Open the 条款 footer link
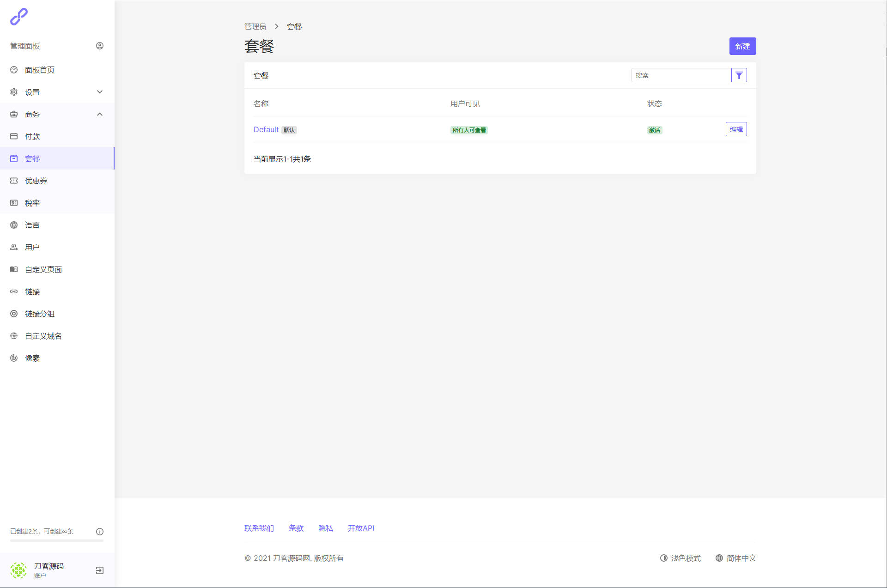This screenshot has height=588, width=887. point(296,528)
